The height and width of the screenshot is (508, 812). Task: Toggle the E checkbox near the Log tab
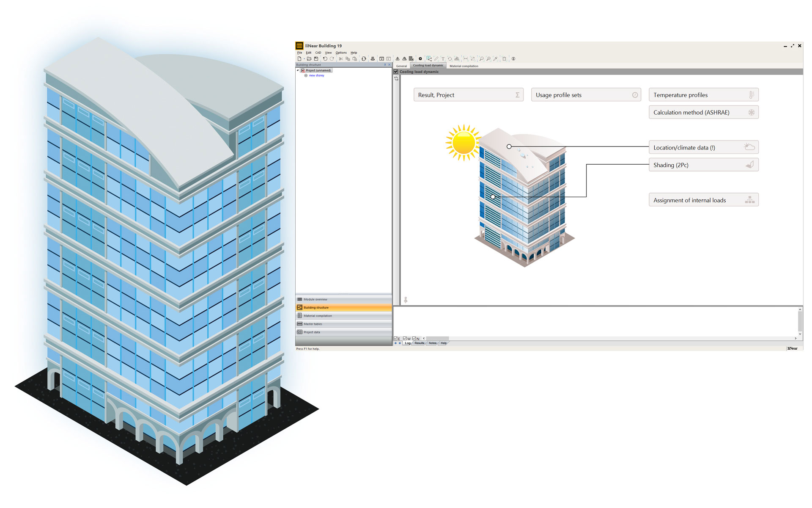pos(395,338)
